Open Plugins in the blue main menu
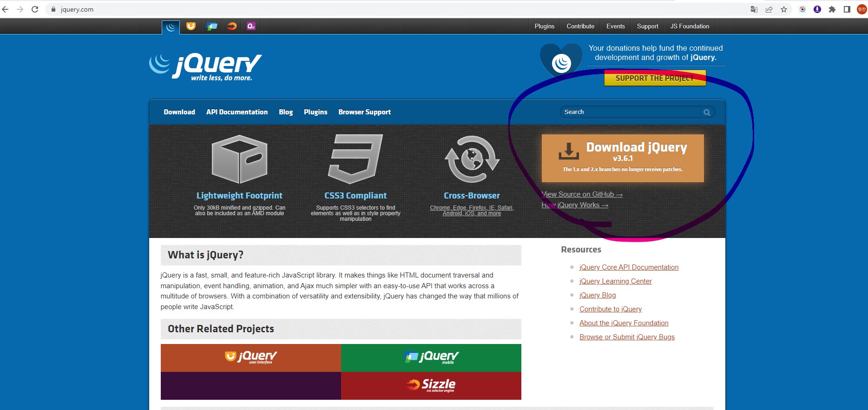868x410 pixels. point(316,112)
